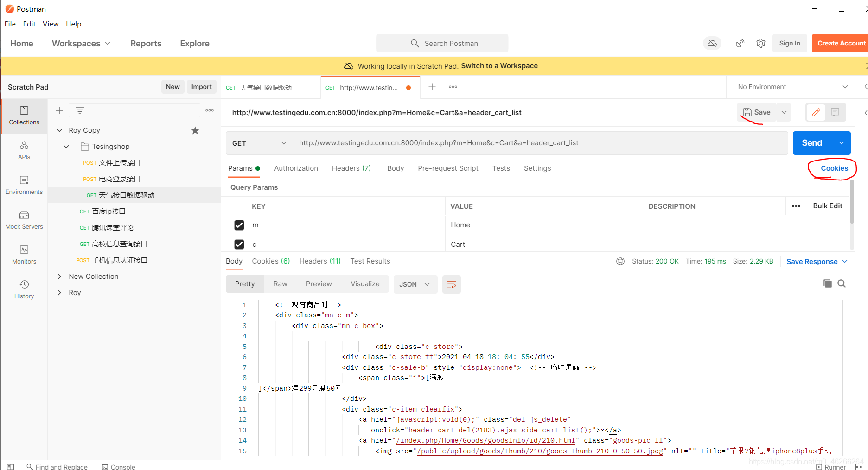Viewport: 868px width, 470px height.
Task: Open the Monitors sidebar panel
Action: (24, 255)
